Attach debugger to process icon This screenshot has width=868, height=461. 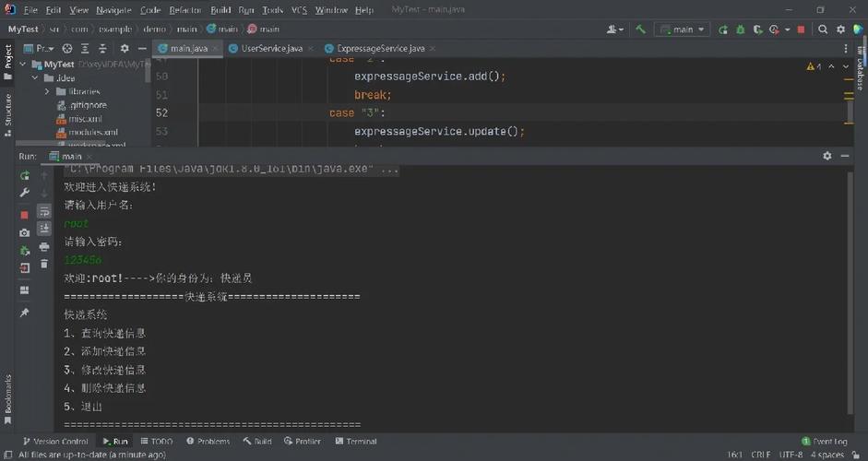[x=24, y=251]
